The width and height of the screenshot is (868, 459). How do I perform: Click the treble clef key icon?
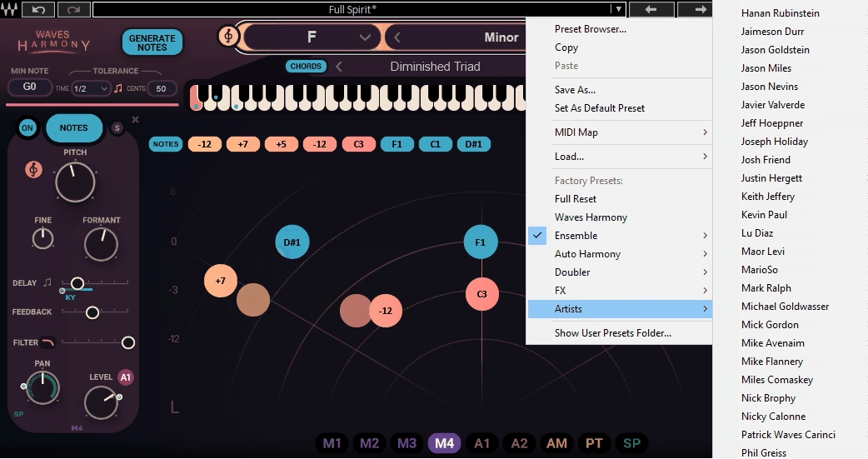tap(228, 37)
